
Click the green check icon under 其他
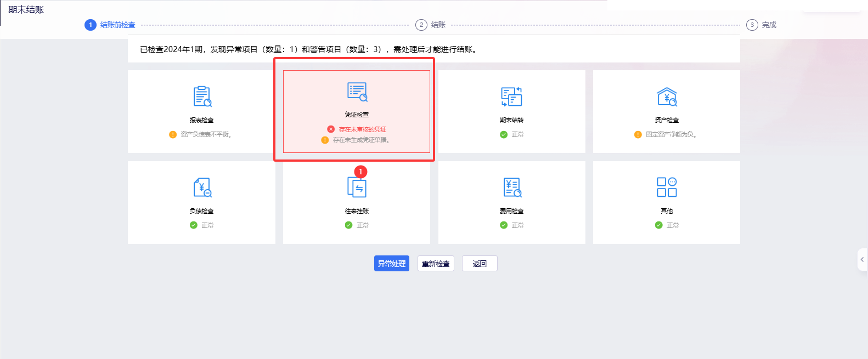(x=659, y=225)
